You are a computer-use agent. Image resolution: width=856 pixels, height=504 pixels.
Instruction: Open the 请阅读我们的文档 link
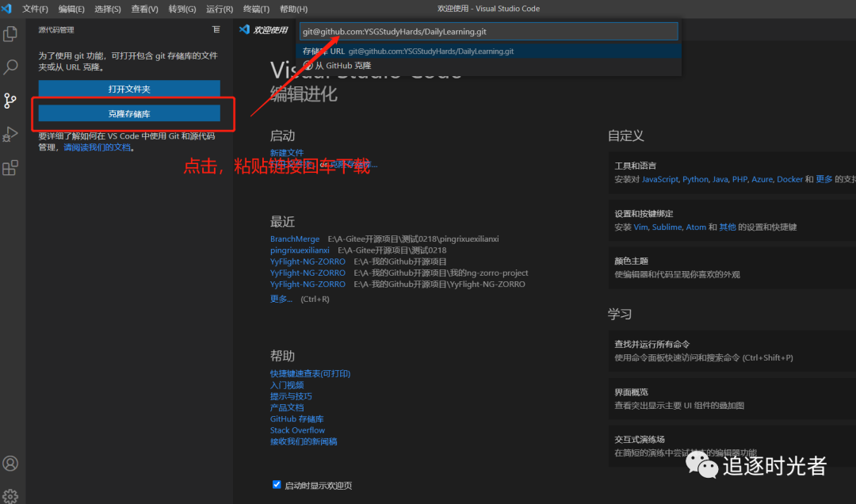pyautogui.click(x=97, y=147)
